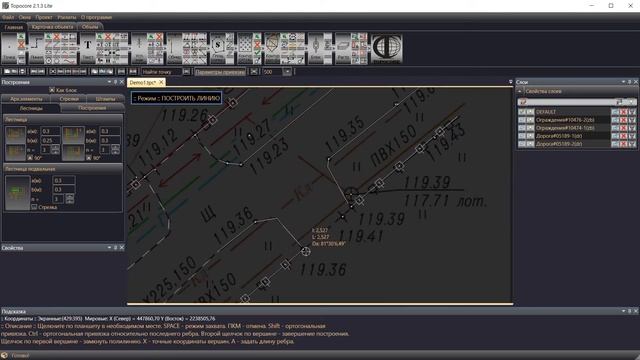
Task: Adjust n stepper of first staircase
Action: pos(55,150)
